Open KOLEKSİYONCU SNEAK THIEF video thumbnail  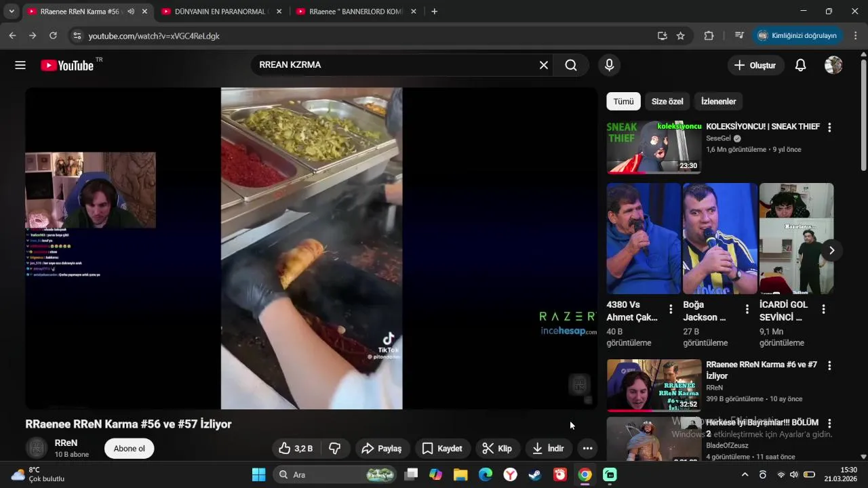654,147
